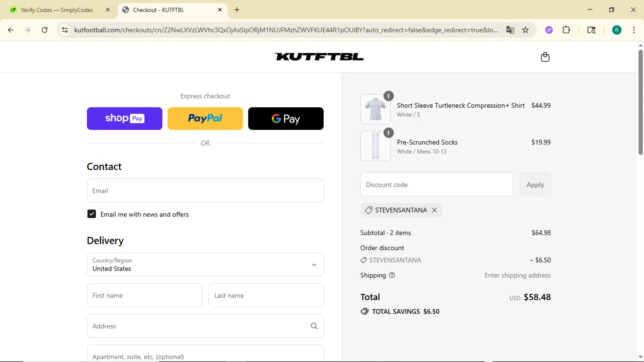Click the Enter shipping address text
Image resolution: width=644 pixels, height=362 pixels.
[x=517, y=275]
